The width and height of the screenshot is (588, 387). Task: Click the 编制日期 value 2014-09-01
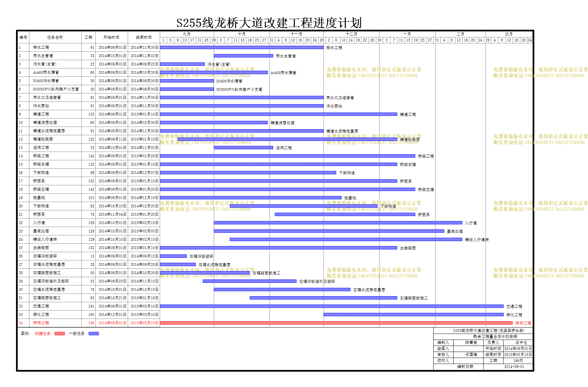tap(514, 367)
